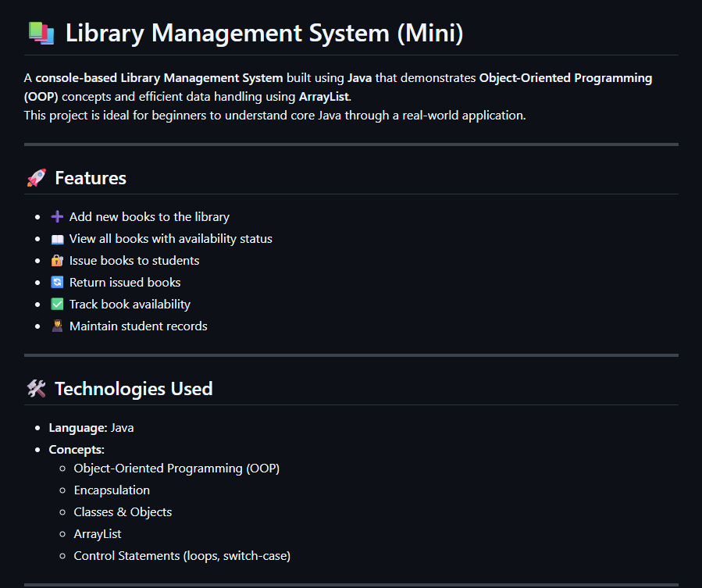
Task: Click the Object-Oriented Programming (OOP) sub-list item
Action: (x=176, y=468)
